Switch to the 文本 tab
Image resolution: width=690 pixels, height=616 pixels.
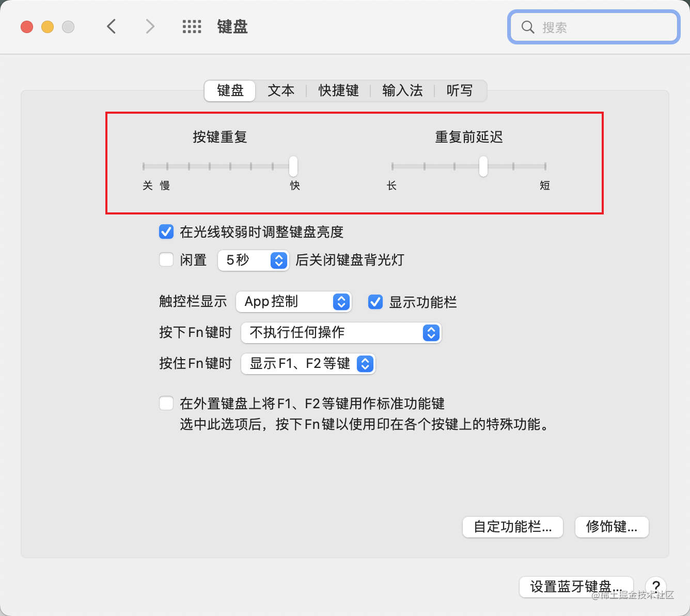(281, 90)
